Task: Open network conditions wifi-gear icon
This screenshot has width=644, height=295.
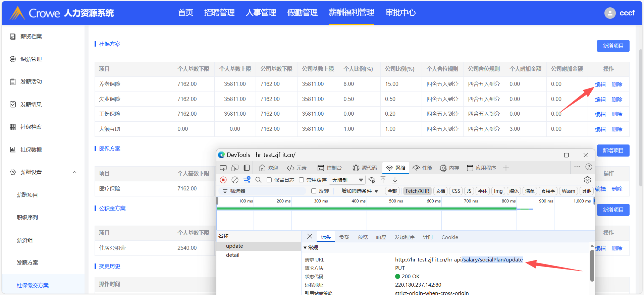Action: (x=372, y=180)
